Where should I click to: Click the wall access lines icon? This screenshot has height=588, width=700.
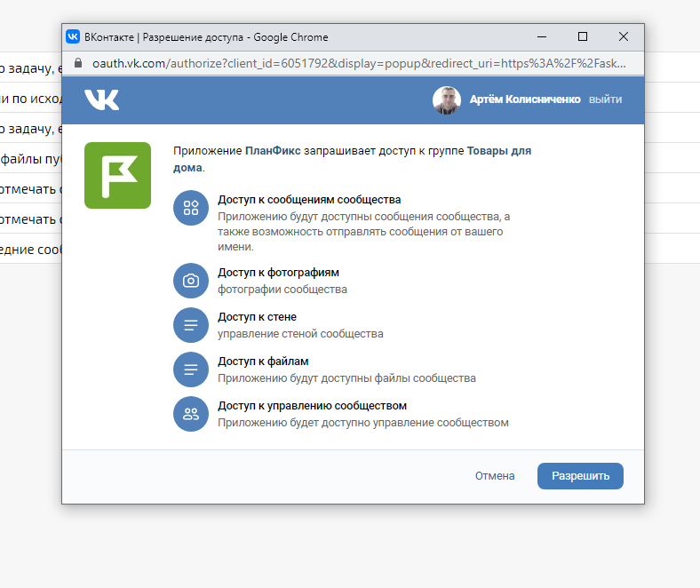(x=191, y=325)
